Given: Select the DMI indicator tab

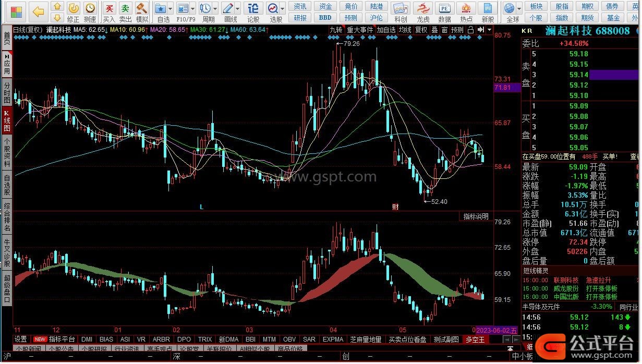Looking at the screenshot, I should 87,339.
